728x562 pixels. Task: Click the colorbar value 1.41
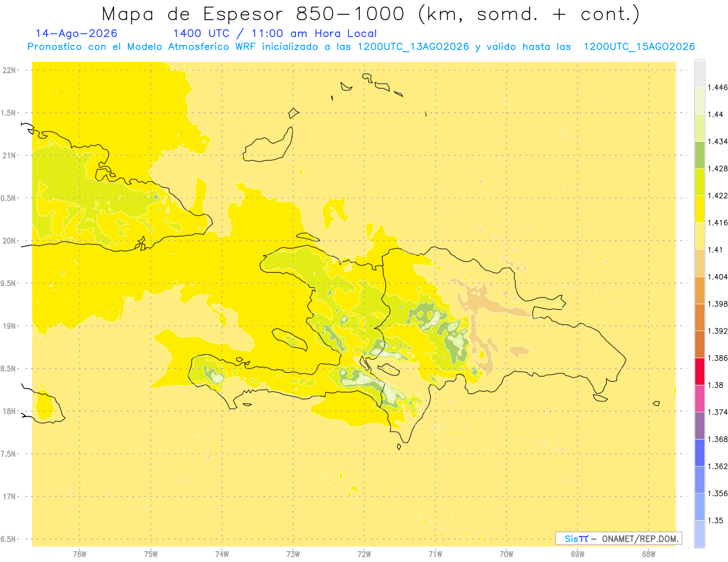[716, 250]
